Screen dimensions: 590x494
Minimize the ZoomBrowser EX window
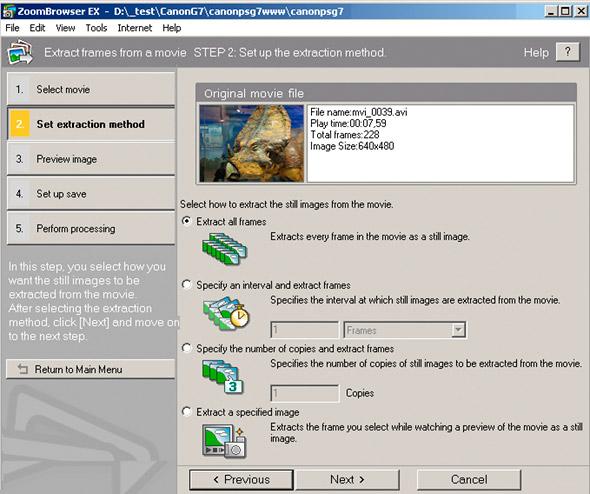pyautogui.click(x=551, y=11)
